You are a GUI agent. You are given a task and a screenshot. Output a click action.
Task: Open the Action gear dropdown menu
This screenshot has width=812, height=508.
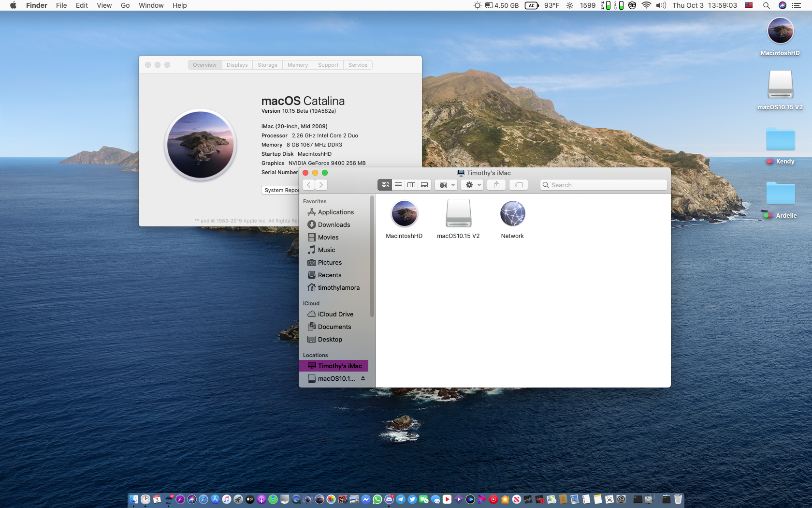click(x=473, y=185)
